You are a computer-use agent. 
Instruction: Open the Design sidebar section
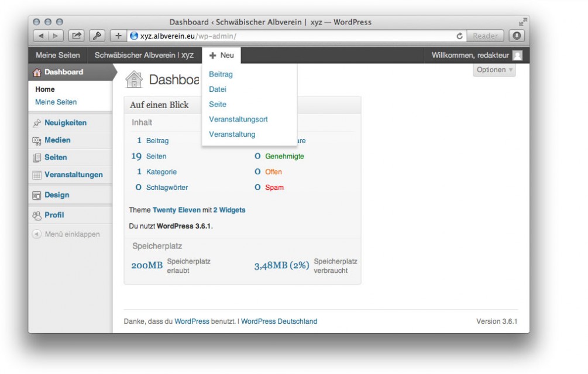(x=57, y=195)
